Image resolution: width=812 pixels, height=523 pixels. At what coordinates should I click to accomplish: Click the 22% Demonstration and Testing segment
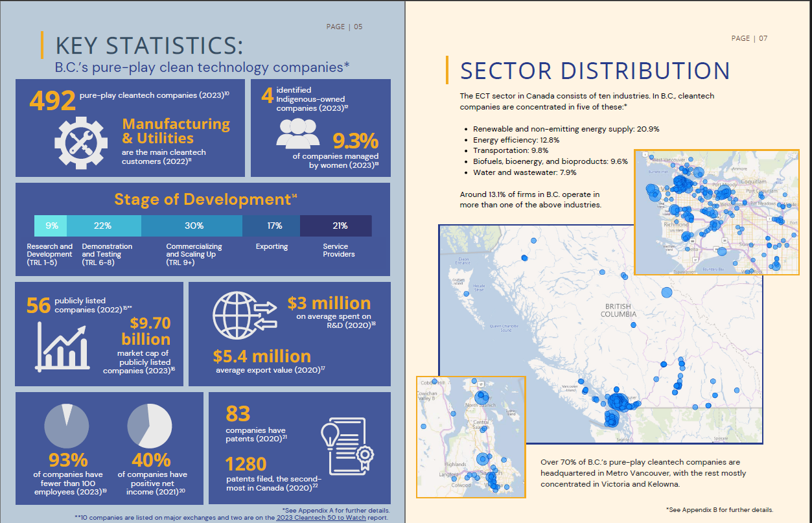104,226
